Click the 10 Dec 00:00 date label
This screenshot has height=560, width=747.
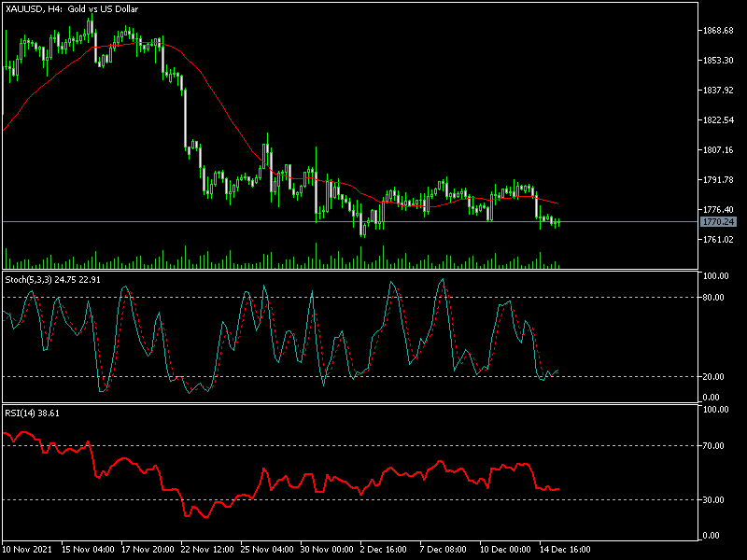505,550
